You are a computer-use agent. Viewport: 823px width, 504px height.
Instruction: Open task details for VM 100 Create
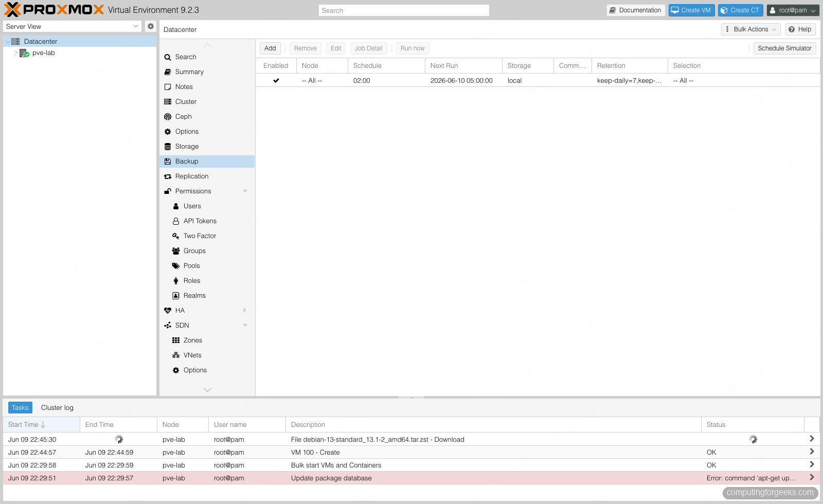pyautogui.click(x=812, y=452)
